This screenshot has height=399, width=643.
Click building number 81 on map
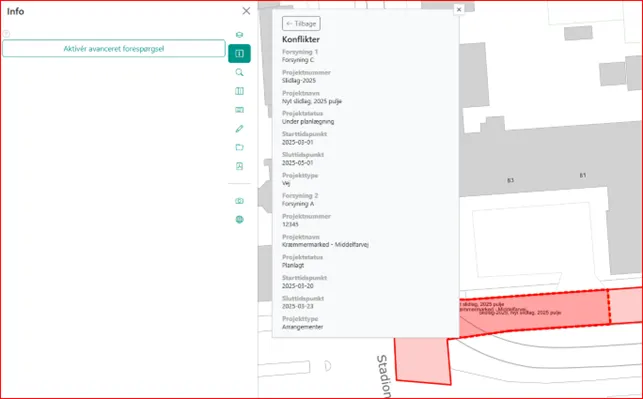(582, 175)
